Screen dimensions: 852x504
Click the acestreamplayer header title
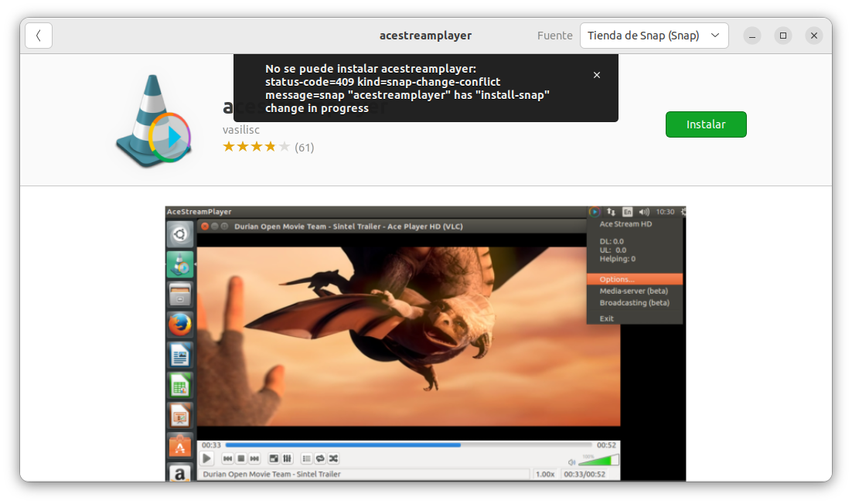tap(425, 36)
